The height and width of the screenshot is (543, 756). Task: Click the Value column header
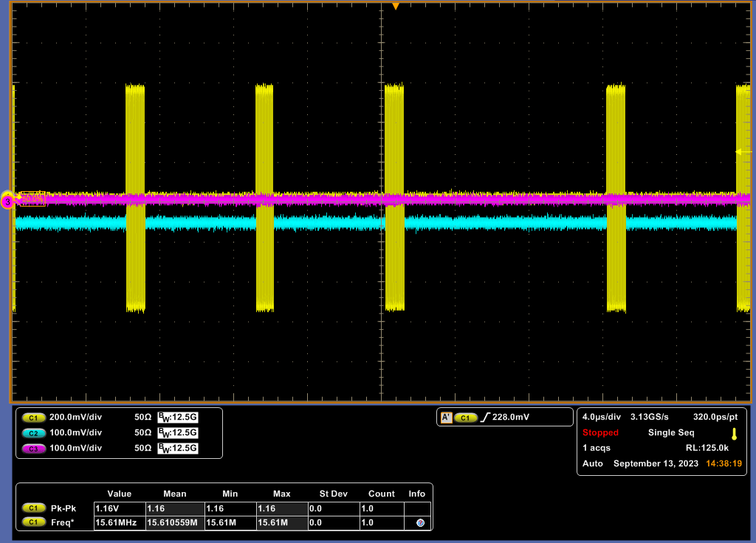click(120, 494)
